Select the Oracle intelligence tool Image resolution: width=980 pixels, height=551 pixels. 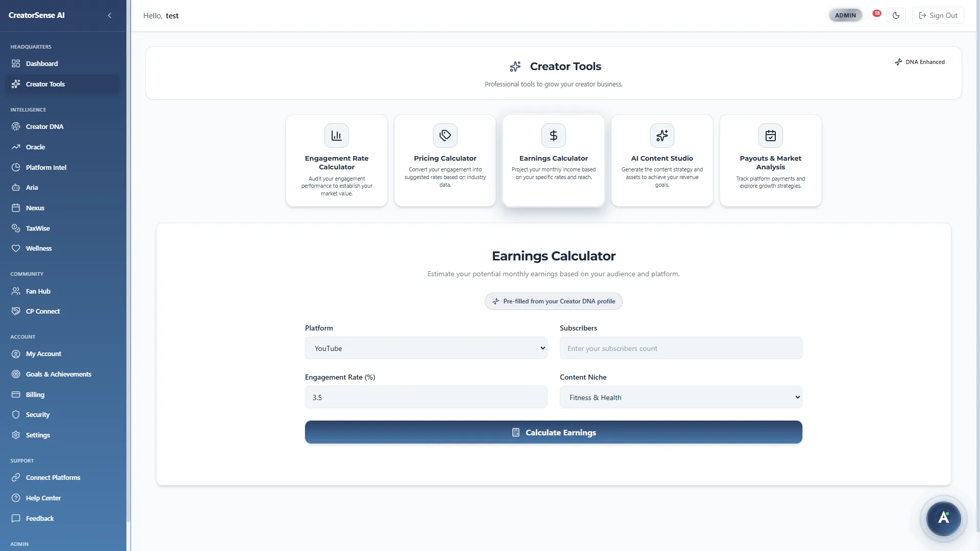coord(35,147)
